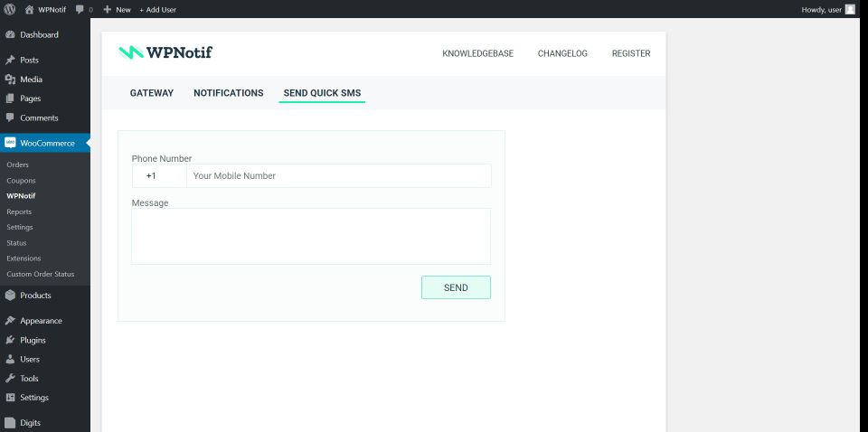This screenshot has height=432, width=868.
Task: Click the Dashboard icon in sidebar
Action: point(10,35)
